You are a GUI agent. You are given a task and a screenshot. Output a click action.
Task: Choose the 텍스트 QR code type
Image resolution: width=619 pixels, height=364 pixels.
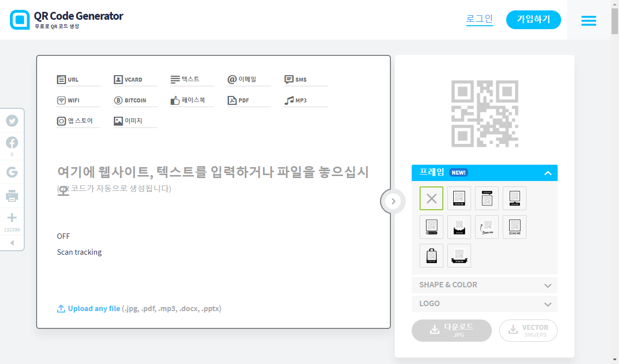192,80
